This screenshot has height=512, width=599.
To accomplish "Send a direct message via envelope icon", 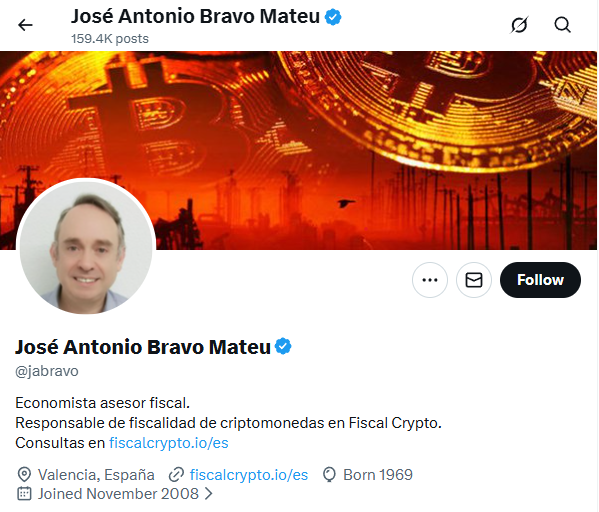I will pyautogui.click(x=474, y=280).
